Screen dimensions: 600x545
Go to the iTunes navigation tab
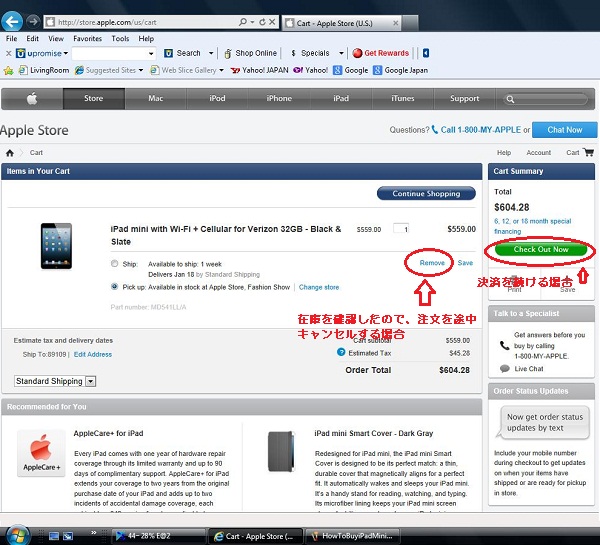click(x=403, y=98)
